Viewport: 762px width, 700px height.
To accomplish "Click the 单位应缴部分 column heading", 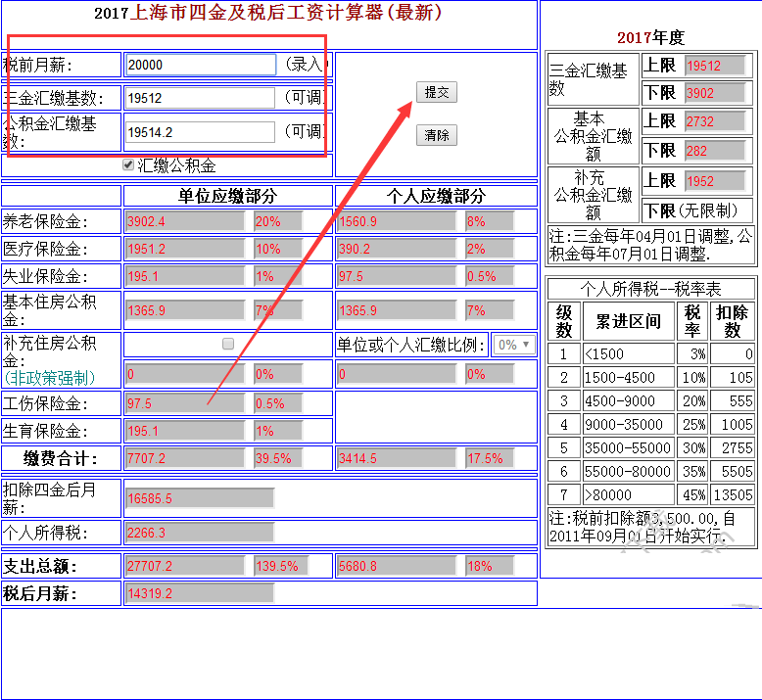I will click(228, 196).
